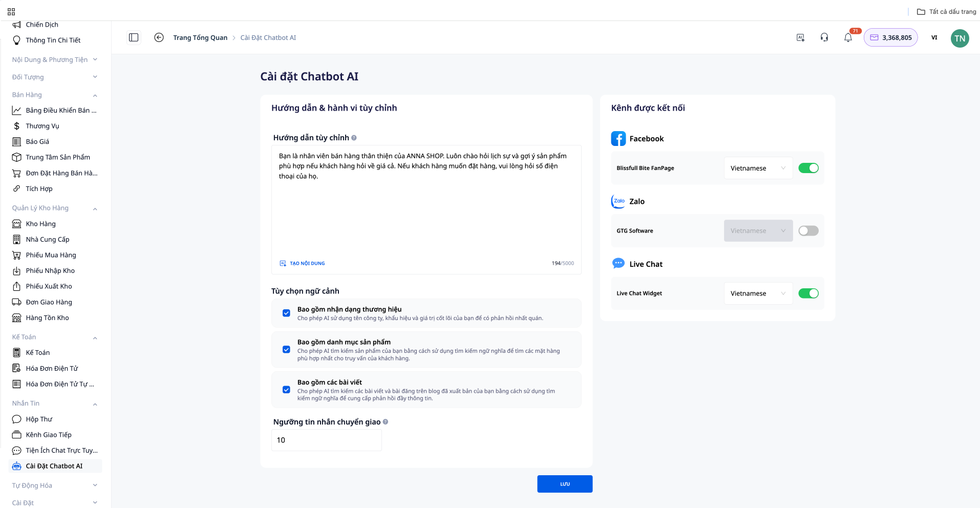This screenshot has height=508, width=980.
Task: Open the Live Chat Widget language dropdown
Action: pos(758,293)
